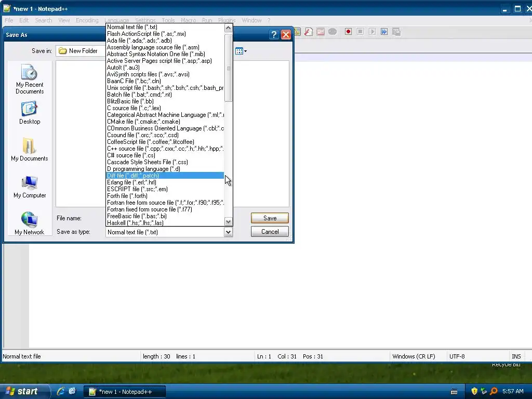Image resolution: width=532 pixels, height=399 pixels.
Task: Collapse the Save as type dropdown arrow
Action: [229, 232]
